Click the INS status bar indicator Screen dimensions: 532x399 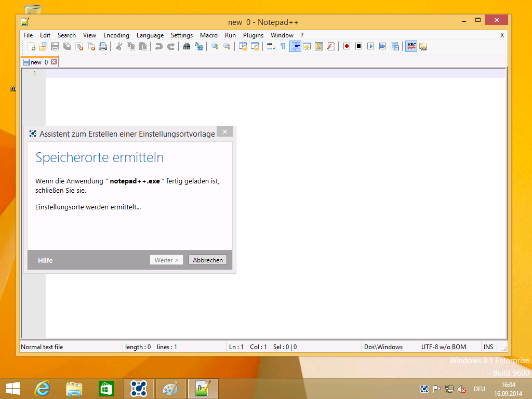pyautogui.click(x=488, y=347)
